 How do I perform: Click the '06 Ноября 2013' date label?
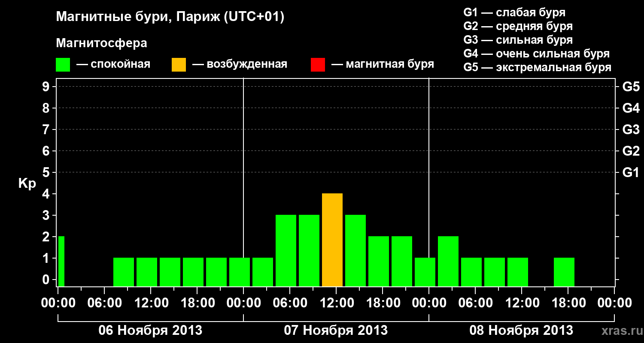click(x=150, y=331)
